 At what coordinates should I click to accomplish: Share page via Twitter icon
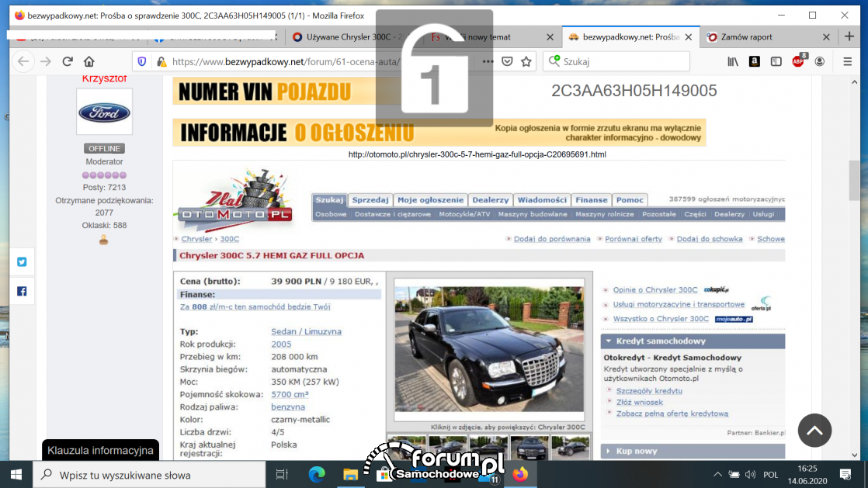coord(22,261)
